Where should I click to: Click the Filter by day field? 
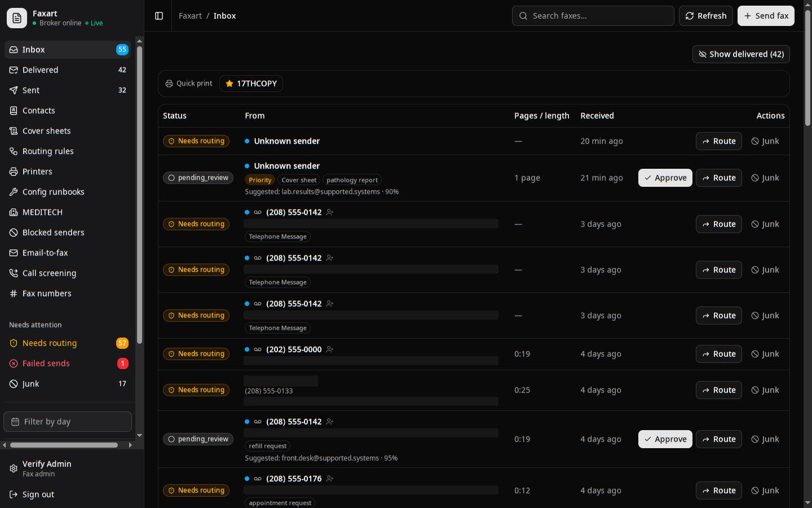tap(68, 422)
